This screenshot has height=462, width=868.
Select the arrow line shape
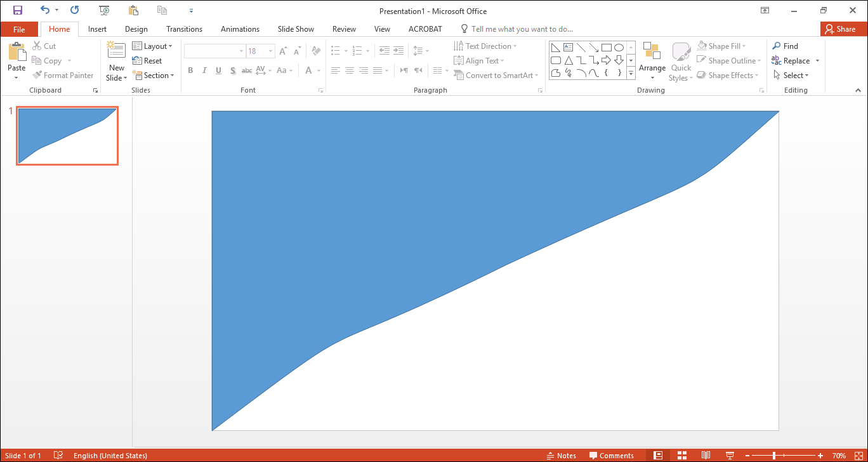(x=593, y=48)
